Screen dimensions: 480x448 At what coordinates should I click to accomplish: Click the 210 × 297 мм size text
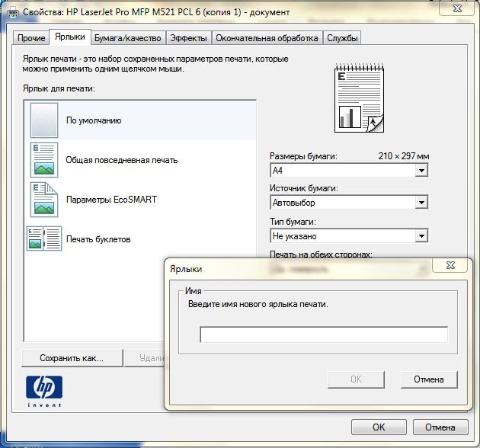coord(404,156)
